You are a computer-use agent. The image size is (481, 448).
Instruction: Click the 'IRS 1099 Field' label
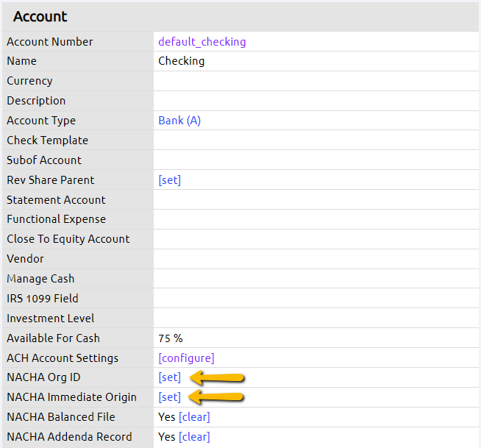click(x=43, y=299)
